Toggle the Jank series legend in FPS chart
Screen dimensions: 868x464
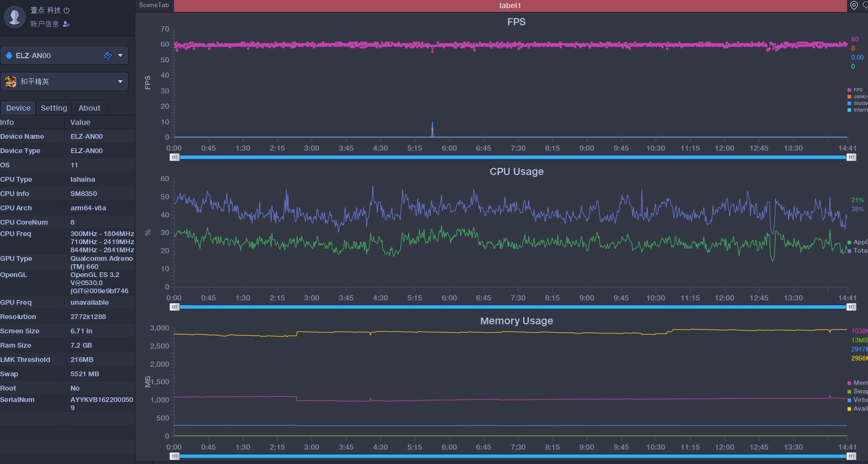click(x=858, y=96)
